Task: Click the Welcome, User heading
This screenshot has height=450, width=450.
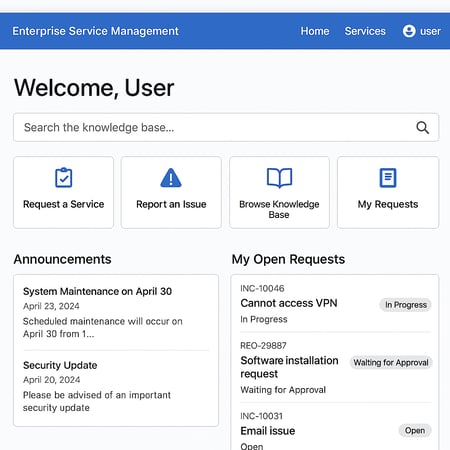Action: [94, 88]
